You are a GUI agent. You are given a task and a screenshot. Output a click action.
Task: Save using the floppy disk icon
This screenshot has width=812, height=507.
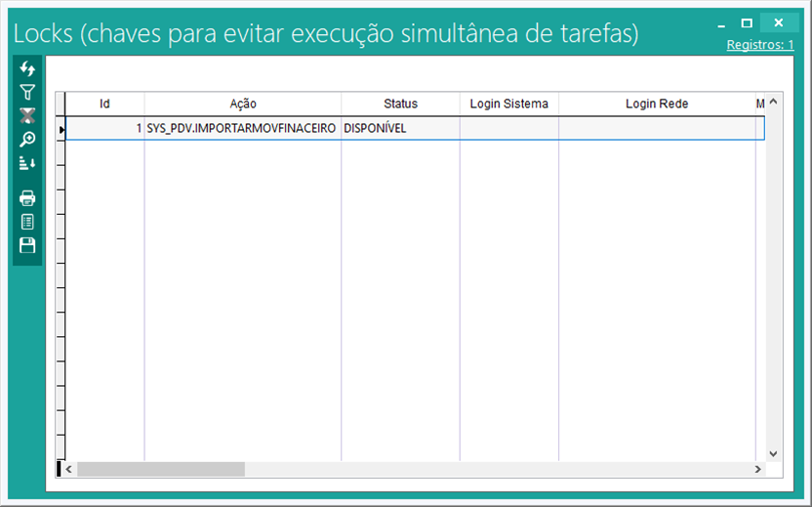click(27, 245)
